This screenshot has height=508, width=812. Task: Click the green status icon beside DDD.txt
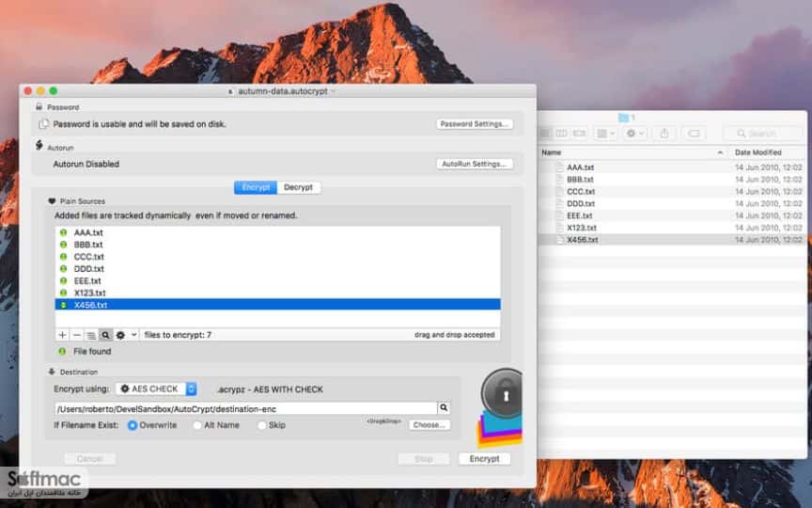(x=63, y=268)
